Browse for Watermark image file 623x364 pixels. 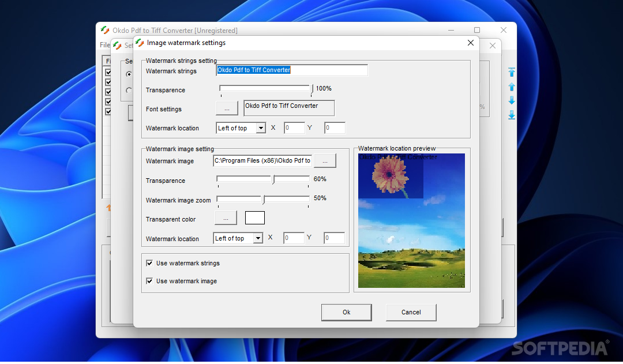pyautogui.click(x=325, y=161)
